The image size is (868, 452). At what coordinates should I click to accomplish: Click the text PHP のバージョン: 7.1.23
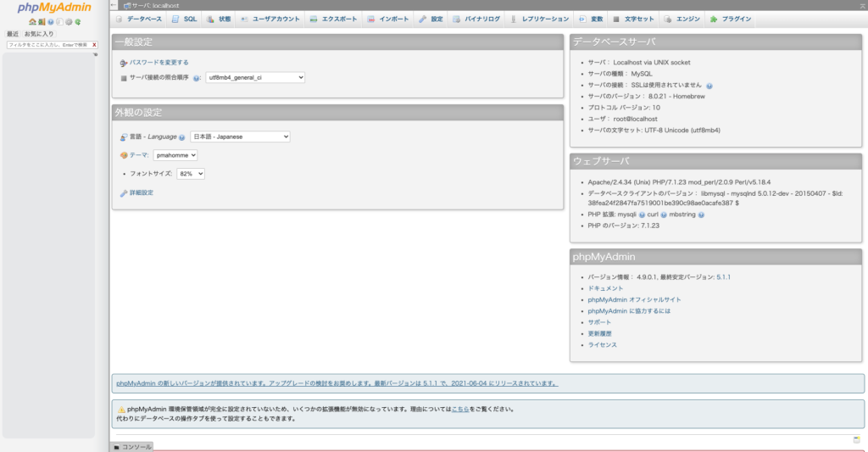(x=623, y=226)
